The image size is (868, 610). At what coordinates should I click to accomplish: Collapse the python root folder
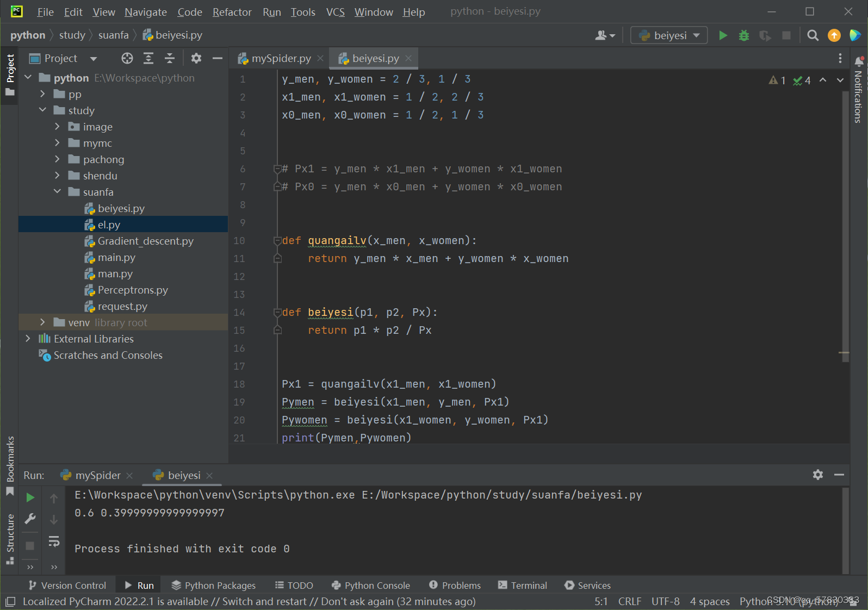click(x=28, y=78)
